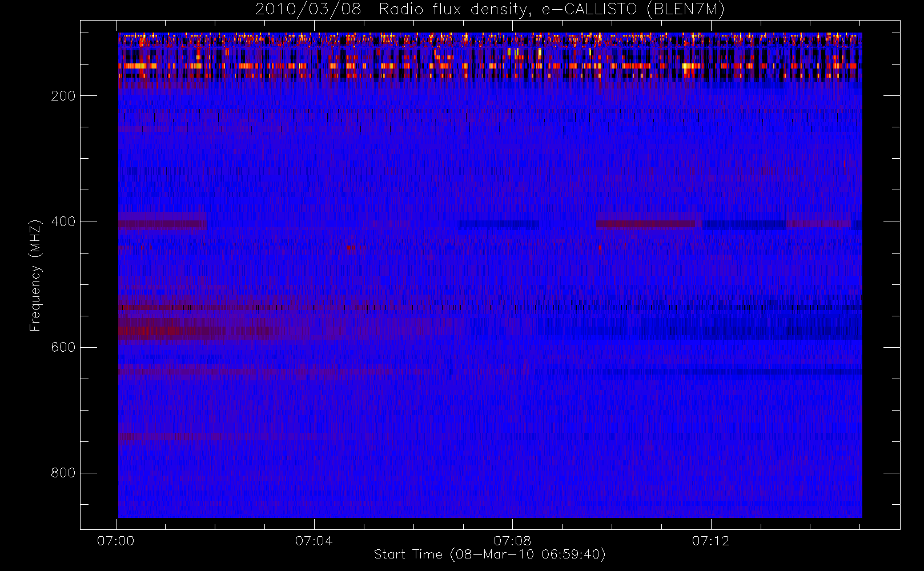Click the '200' frequency tick label
The height and width of the screenshot is (571, 924).
tap(63, 96)
